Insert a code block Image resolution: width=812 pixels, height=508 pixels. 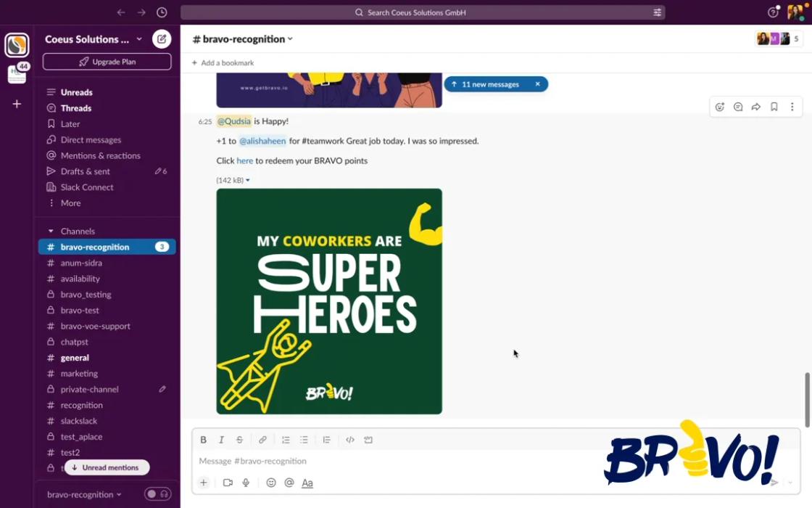pos(368,440)
